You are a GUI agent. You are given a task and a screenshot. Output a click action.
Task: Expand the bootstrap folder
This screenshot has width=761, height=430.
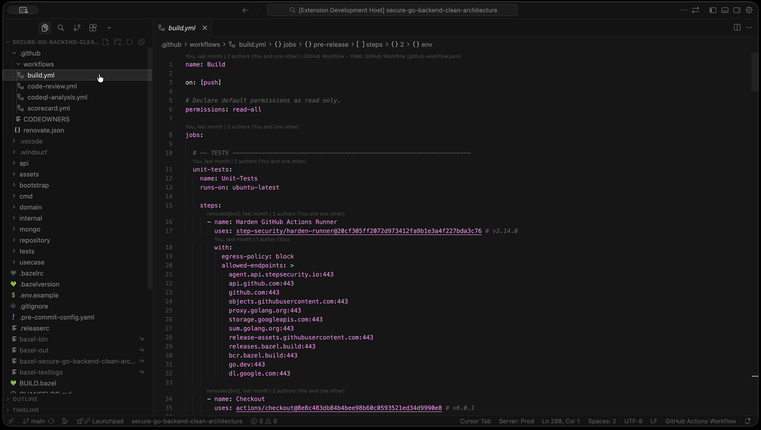(x=78, y=185)
